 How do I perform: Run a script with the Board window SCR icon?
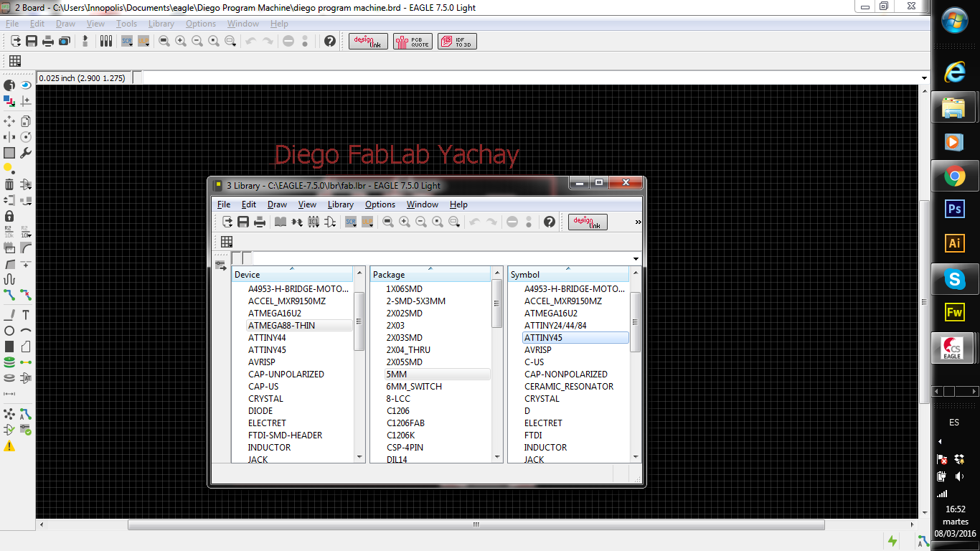(127, 42)
